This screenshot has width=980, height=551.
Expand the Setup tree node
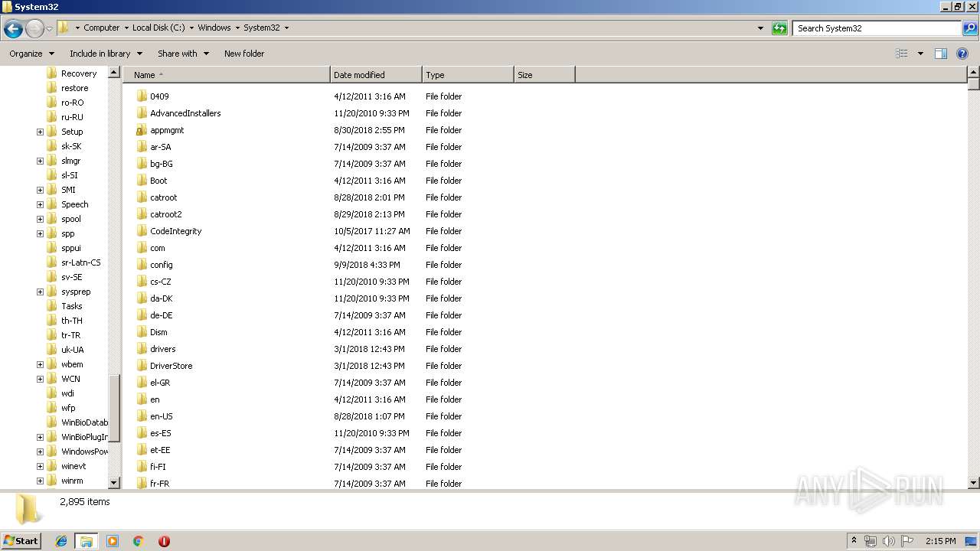(x=40, y=132)
